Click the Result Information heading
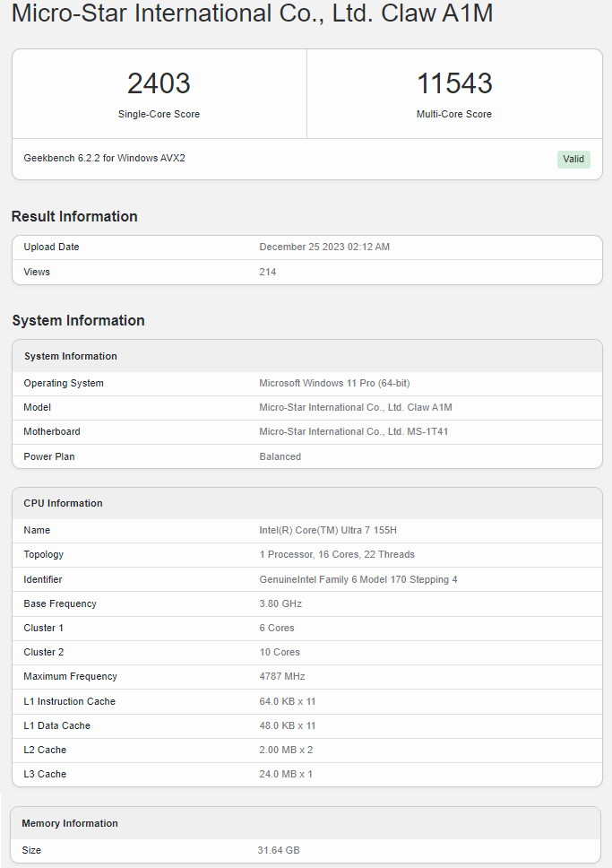The height and width of the screenshot is (868, 612). (74, 216)
